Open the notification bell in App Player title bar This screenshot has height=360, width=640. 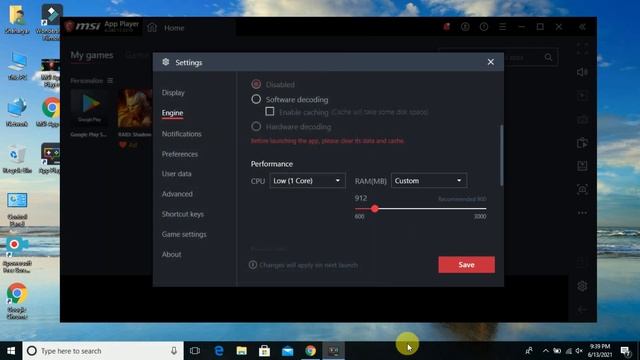point(447,27)
